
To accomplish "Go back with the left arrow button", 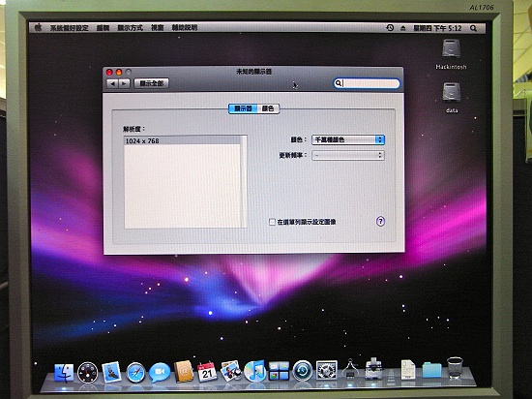I will 112,83.
